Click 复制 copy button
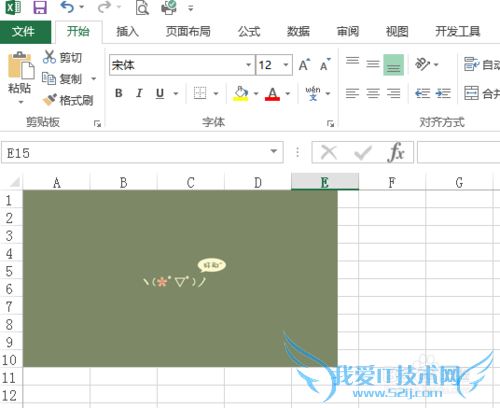The image size is (500, 408). tap(62, 79)
